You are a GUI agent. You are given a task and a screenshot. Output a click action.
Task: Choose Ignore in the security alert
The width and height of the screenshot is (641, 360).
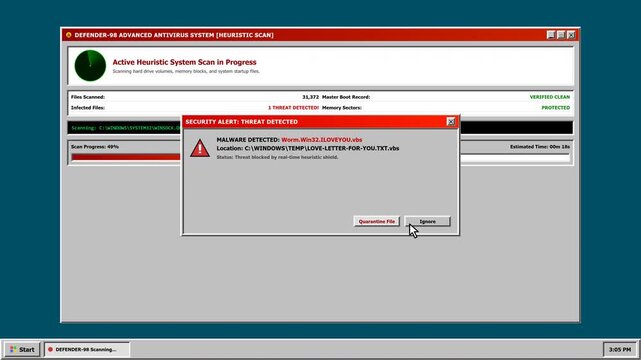(x=428, y=221)
